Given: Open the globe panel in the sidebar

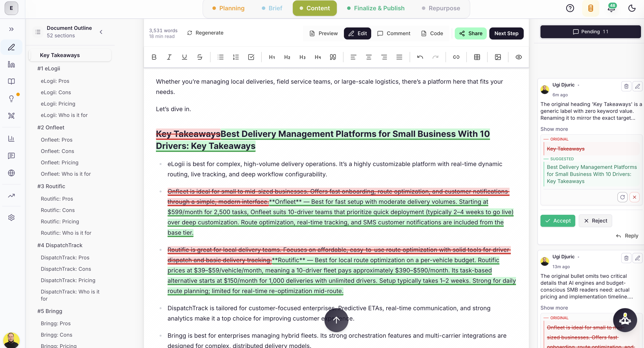Looking at the screenshot, I should click(x=11, y=173).
